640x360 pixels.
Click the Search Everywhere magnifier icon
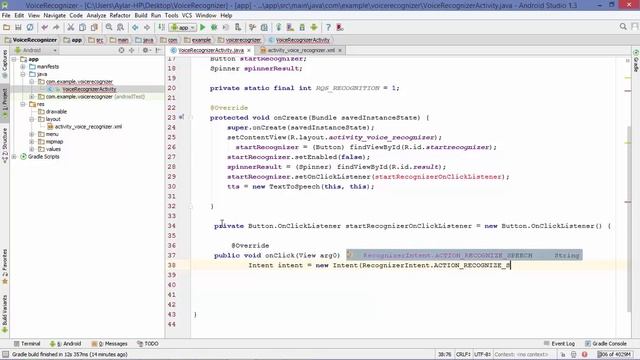(623, 27)
